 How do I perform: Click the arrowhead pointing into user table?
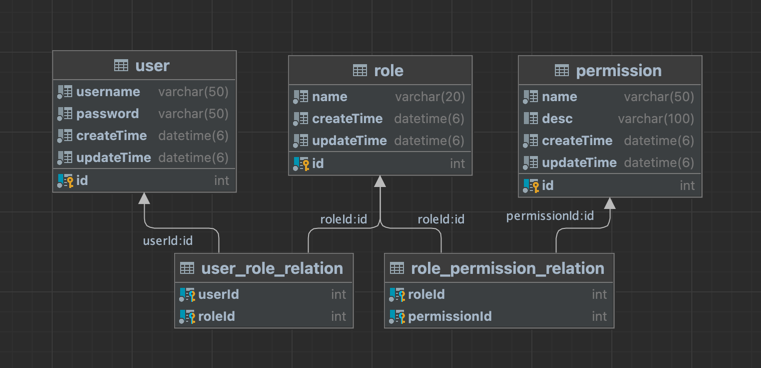[x=144, y=198]
